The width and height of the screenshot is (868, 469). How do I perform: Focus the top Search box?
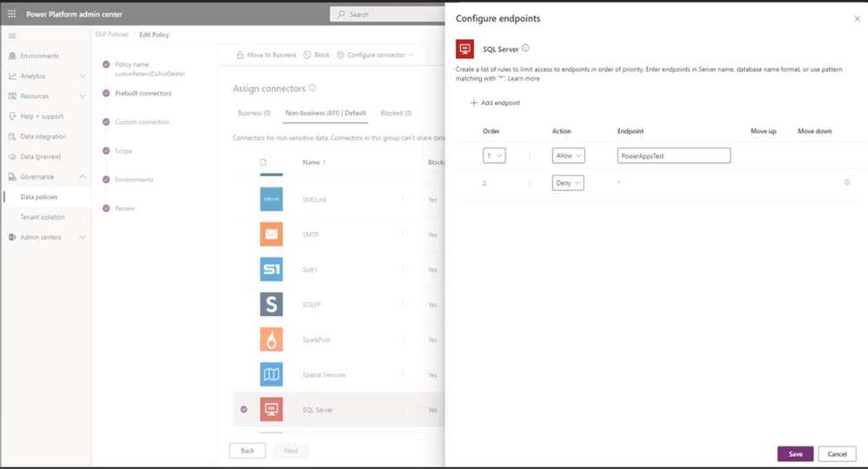[x=387, y=15]
